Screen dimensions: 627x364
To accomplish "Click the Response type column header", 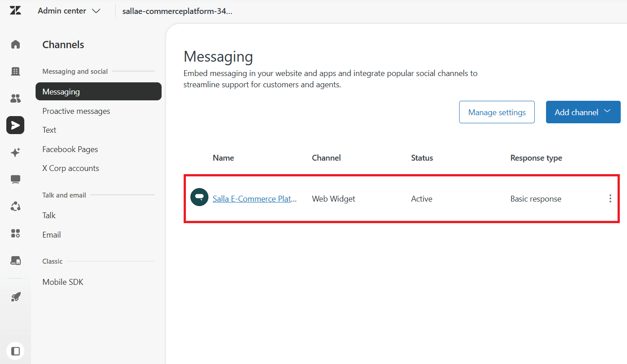I will [x=536, y=158].
